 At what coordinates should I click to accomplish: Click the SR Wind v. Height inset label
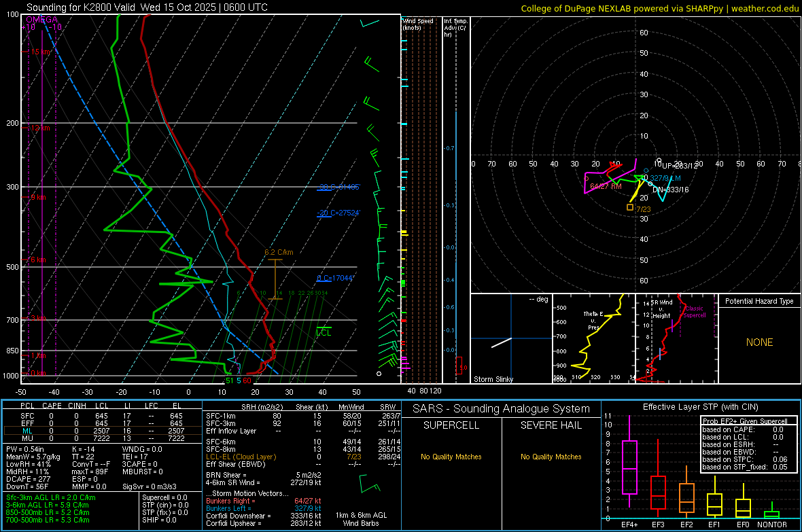tap(662, 309)
